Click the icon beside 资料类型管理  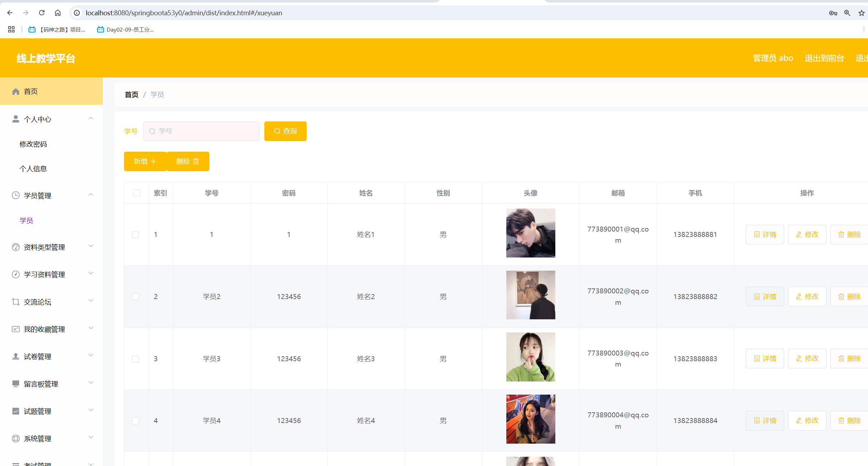16,247
